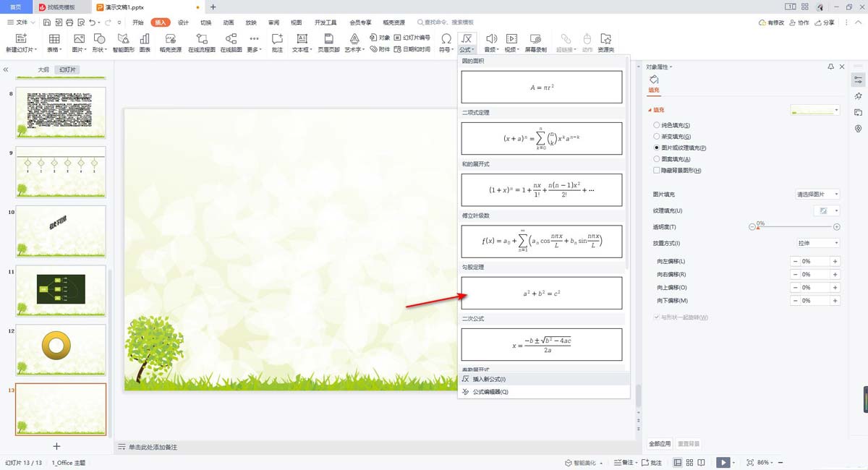Open the 资源夹 resource folder

[606, 43]
